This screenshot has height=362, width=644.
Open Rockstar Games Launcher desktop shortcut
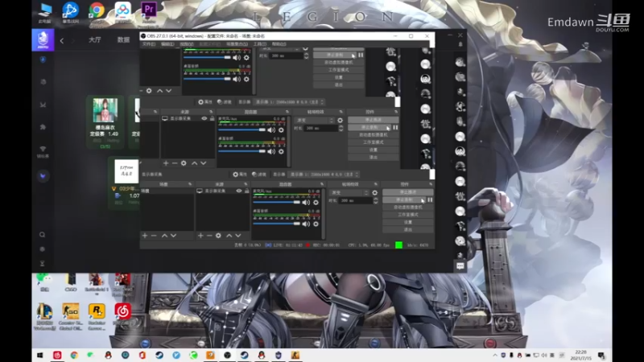click(x=97, y=316)
